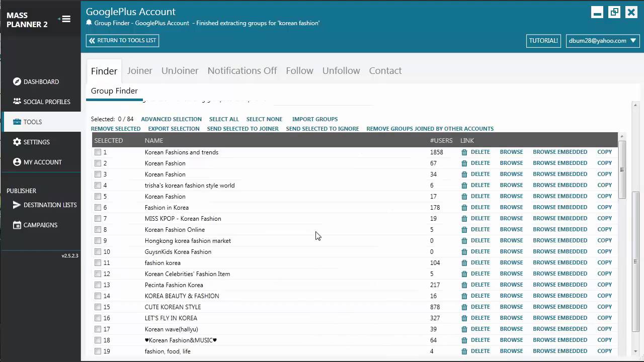This screenshot has width=644, height=362.
Task: Click SEND SELECTED TO IGNORE
Action: pos(323,129)
